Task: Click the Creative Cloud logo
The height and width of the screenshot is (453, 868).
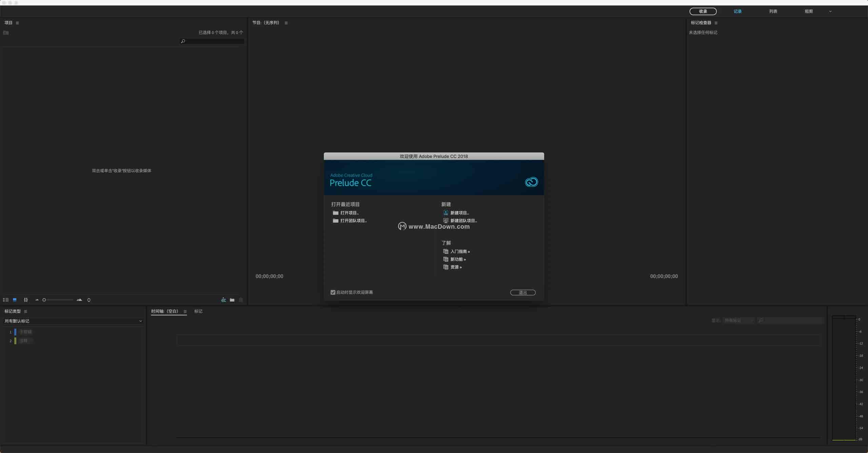Action: 531,182
